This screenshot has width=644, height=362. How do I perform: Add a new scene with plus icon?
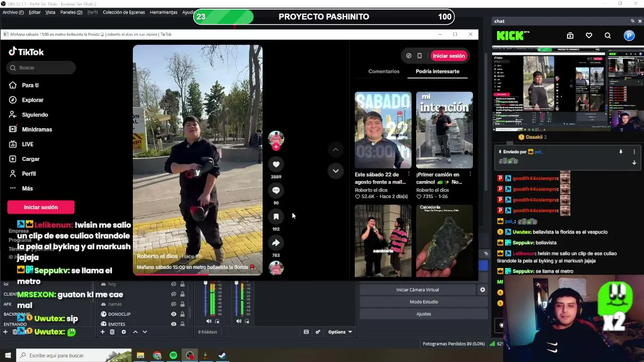(7, 332)
